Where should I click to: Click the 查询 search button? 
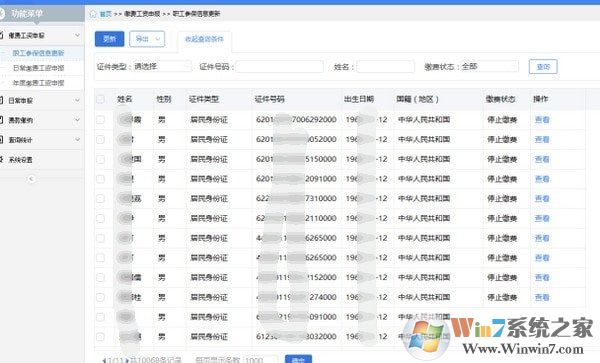[543, 67]
